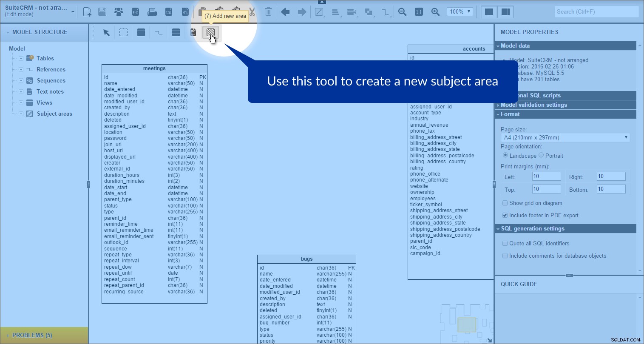The height and width of the screenshot is (344, 644).
Task: Zoom out with the magnifier minus icon
Action: pos(402,12)
